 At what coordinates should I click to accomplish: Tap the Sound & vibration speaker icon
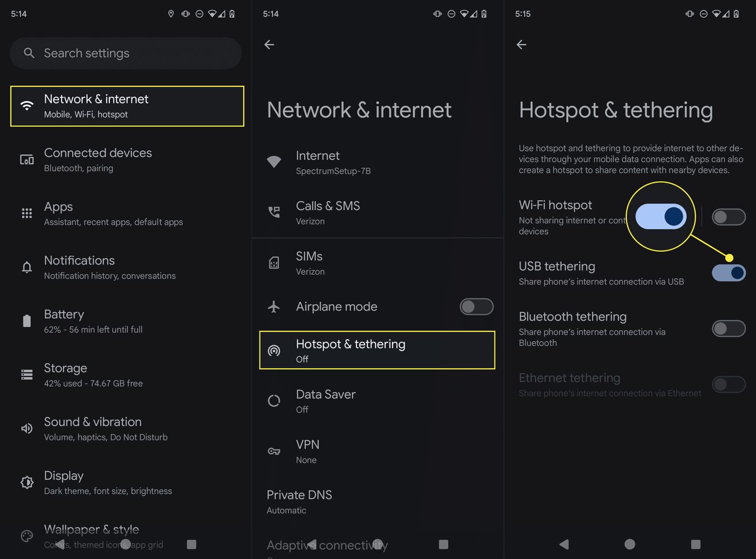(x=27, y=428)
